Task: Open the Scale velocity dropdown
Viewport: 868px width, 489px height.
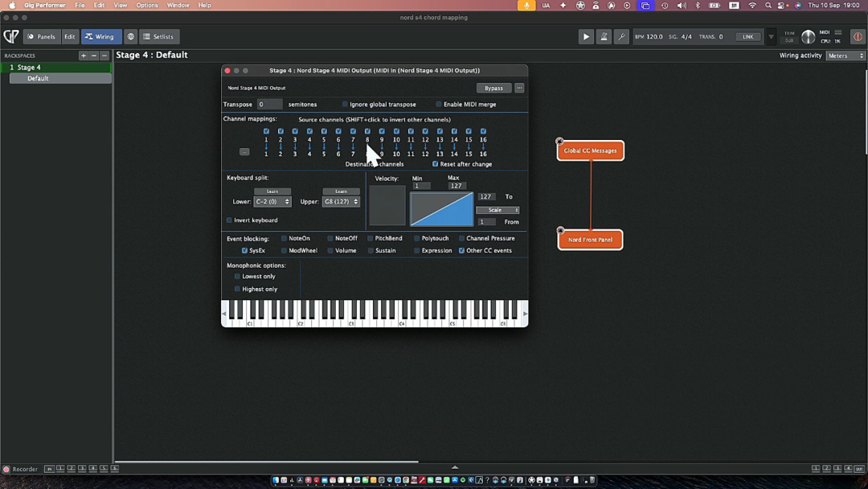Action: [x=497, y=210]
